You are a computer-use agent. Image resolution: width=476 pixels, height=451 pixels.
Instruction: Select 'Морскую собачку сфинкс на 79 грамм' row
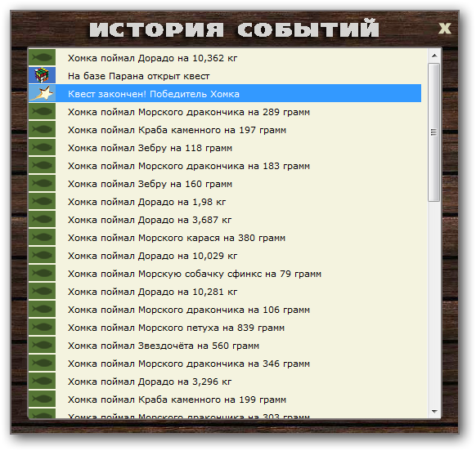coord(225,273)
